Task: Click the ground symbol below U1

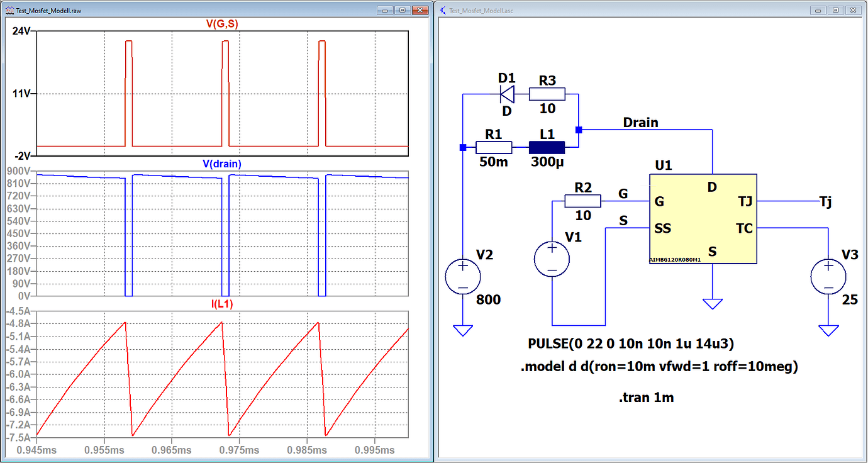Action: click(x=711, y=304)
